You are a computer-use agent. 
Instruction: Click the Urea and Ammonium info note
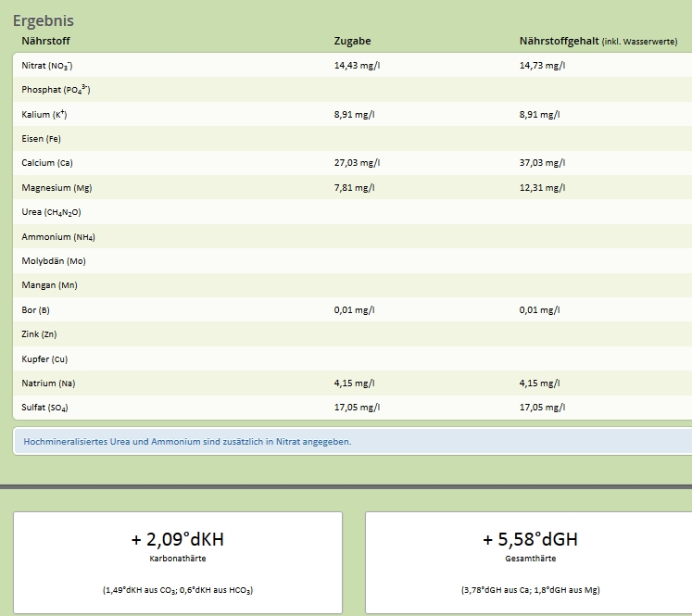(x=187, y=442)
